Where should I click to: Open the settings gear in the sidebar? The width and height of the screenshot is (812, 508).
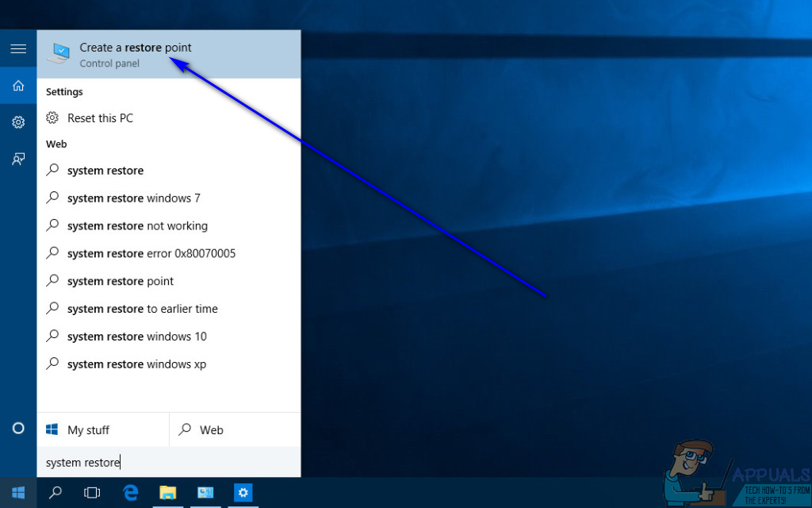coord(18,122)
